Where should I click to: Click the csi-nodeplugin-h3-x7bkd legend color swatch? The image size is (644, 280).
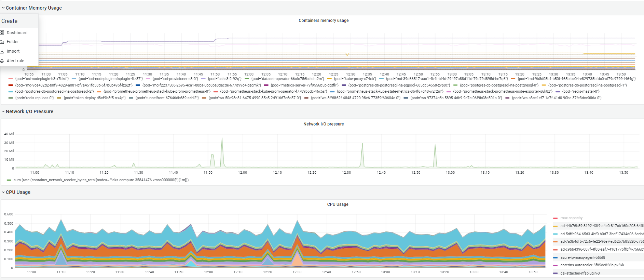point(11,79)
